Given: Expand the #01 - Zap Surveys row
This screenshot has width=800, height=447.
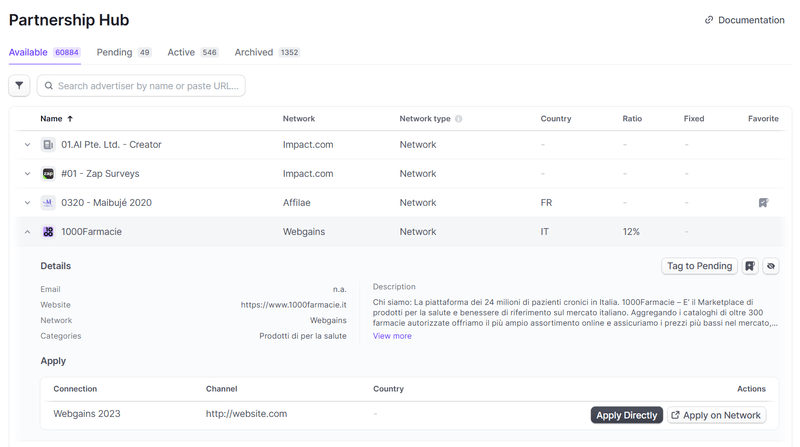Looking at the screenshot, I should tap(28, 173).
